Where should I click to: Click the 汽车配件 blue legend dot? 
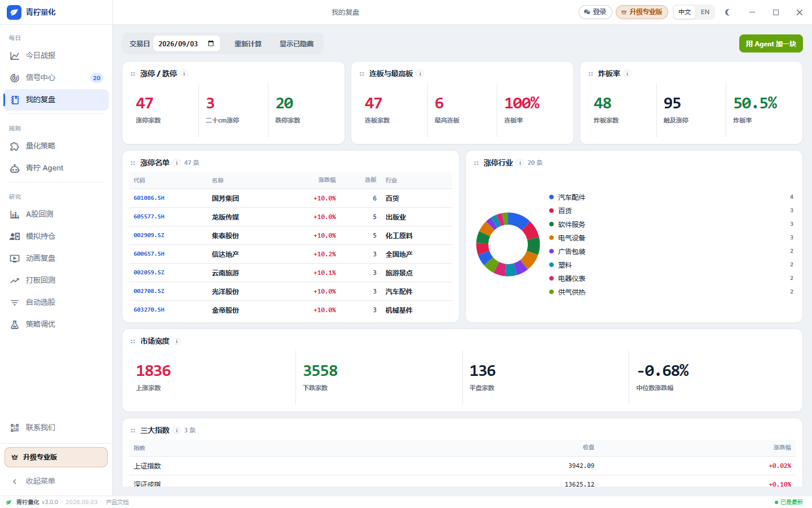551,197
